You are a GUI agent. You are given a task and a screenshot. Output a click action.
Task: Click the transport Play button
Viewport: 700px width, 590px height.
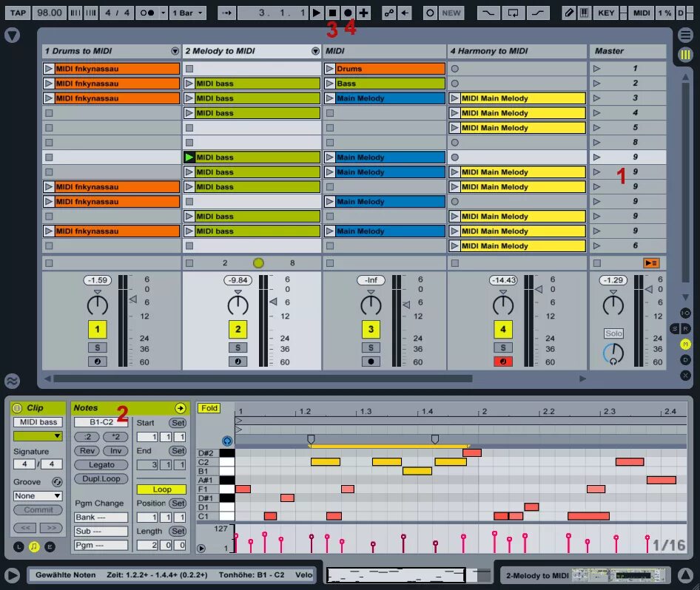[317, 13]
